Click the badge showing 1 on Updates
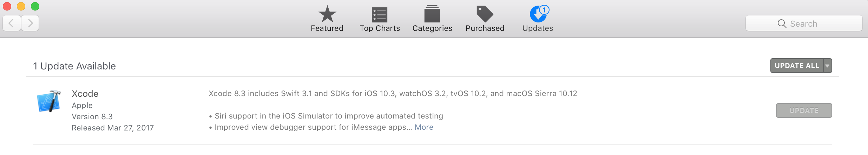The image size is (868, 155). 544,10
